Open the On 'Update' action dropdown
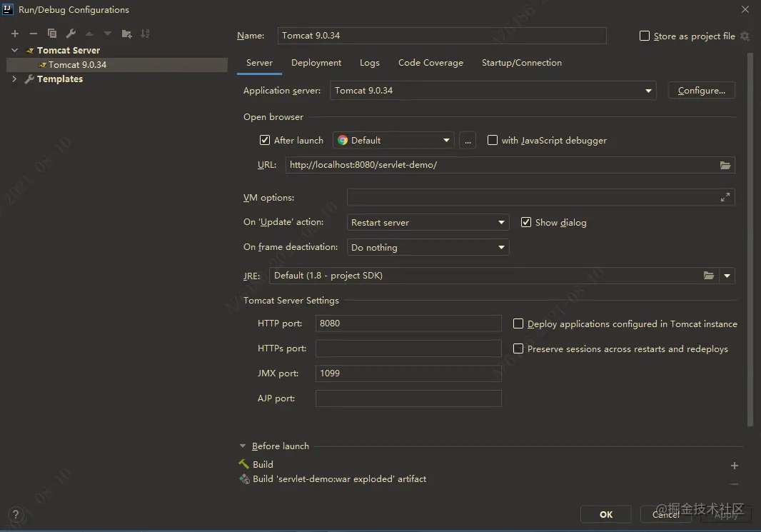 click(428, 222)
